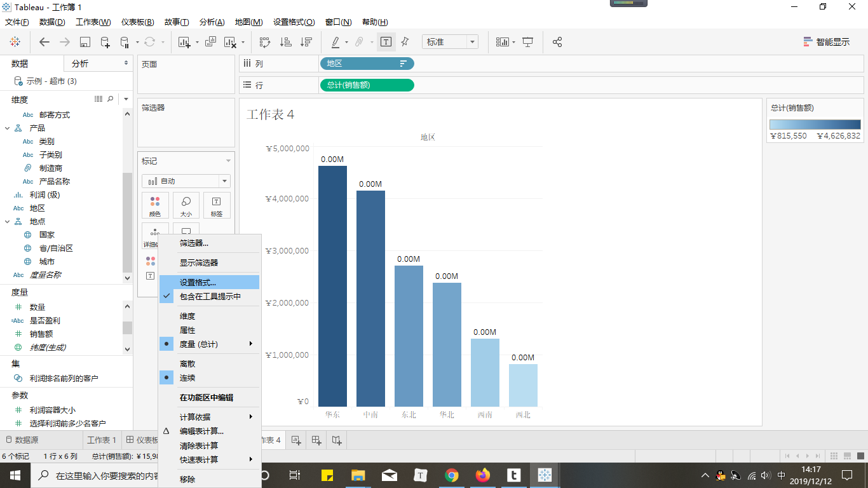Open the 分析(A) menu in menu bar
The width and height of the screenshot is (868, 488).
[x=212, y=22]
